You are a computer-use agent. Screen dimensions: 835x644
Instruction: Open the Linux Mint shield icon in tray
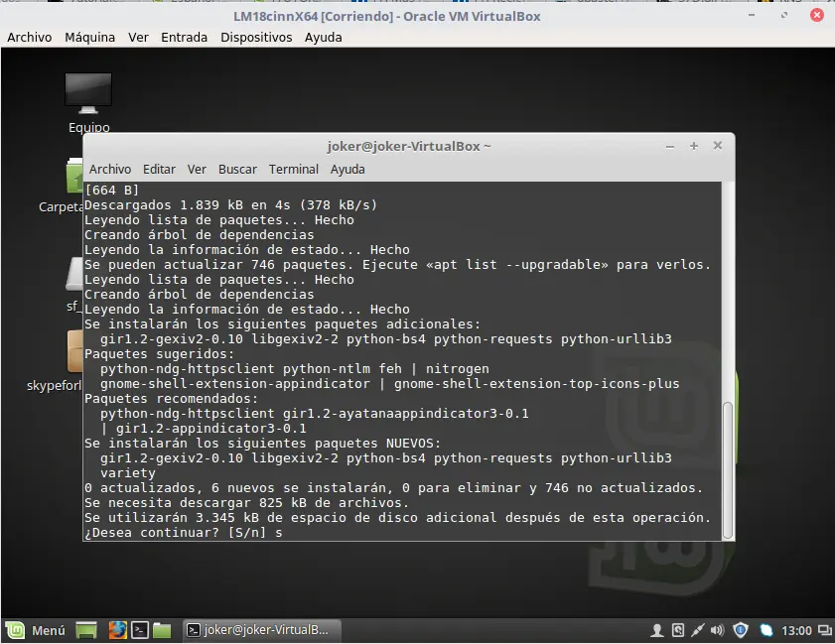(x=740, y=630)
